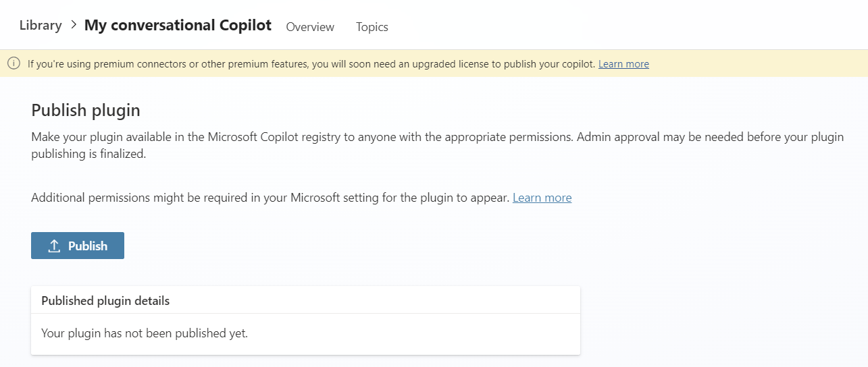This screenshot has height=367, width=868.
Task: Open Learn more about additional permissions
Action: coord(542,198)
